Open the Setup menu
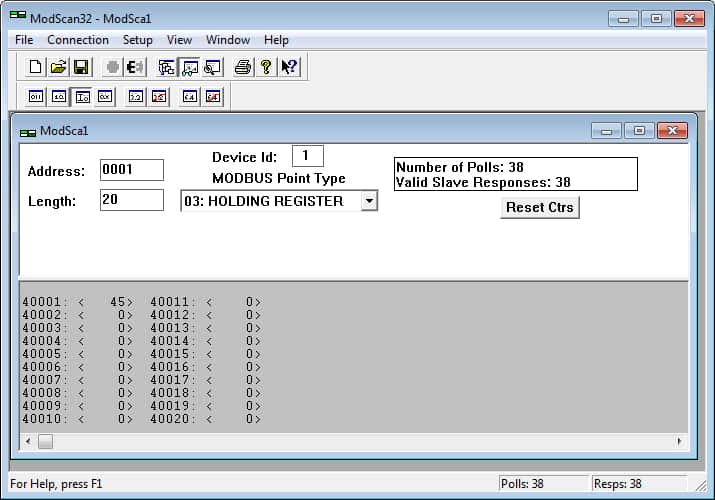 click(137, 40)
